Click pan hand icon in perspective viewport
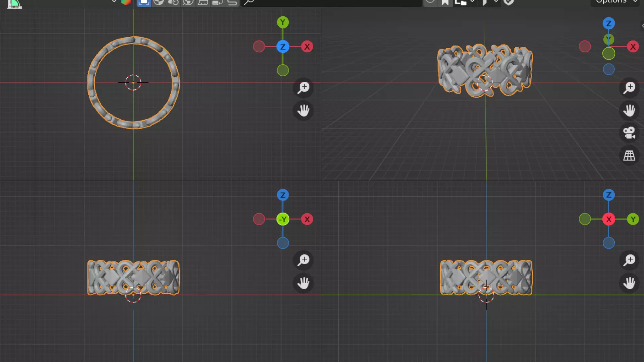The image size is (644, 362). point(629,110)
